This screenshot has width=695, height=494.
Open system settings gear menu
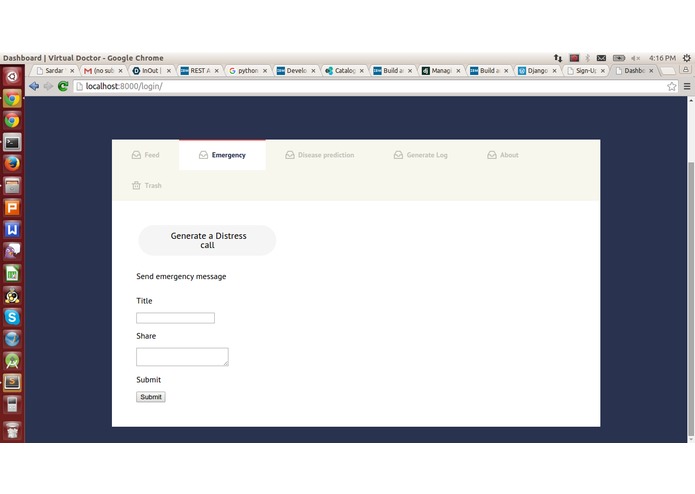pos(687,58)
